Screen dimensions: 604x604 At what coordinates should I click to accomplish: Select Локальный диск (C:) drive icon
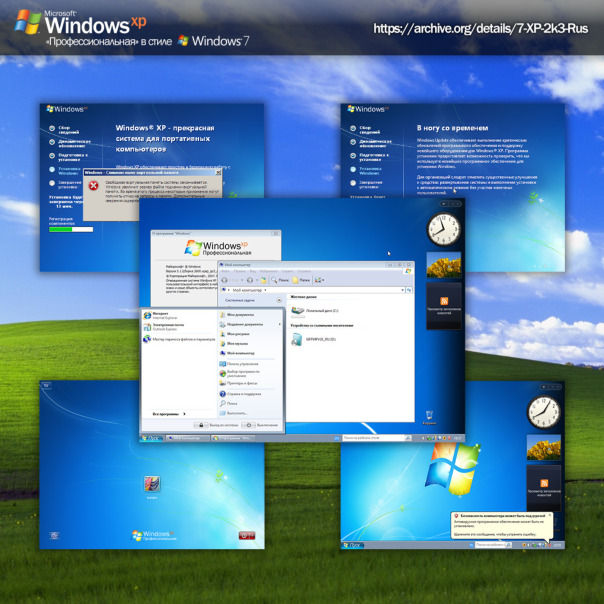(x=297, y=310)
